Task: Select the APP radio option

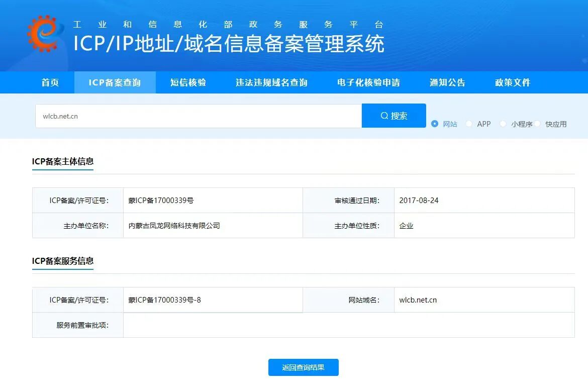Action: [469, 124]
